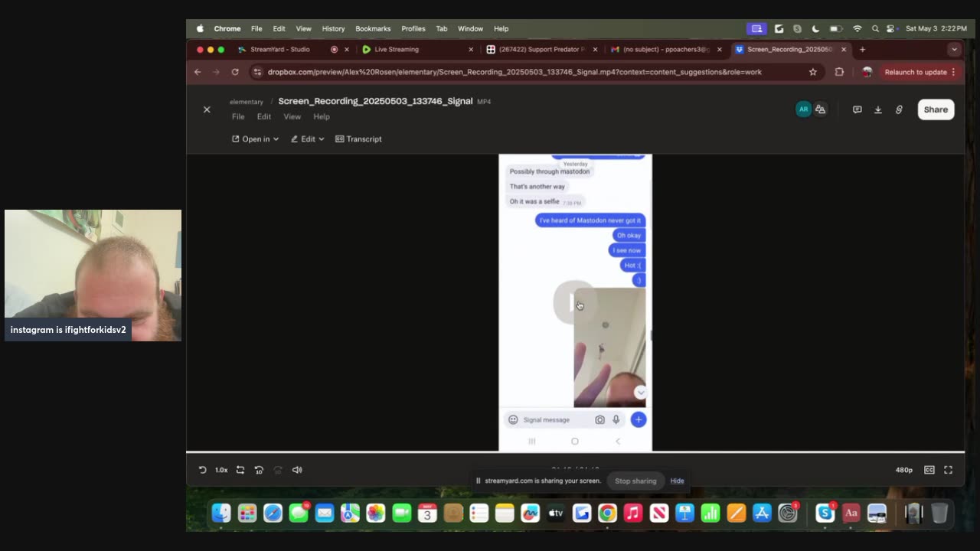This screenshot has width=980, height=551.
Task: Open Finder from the dock
Action: [x=221, y=513]
